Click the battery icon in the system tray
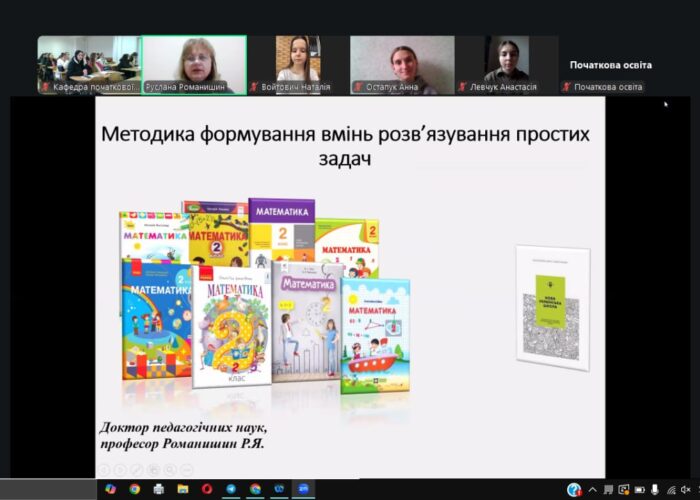 (640, 489)
